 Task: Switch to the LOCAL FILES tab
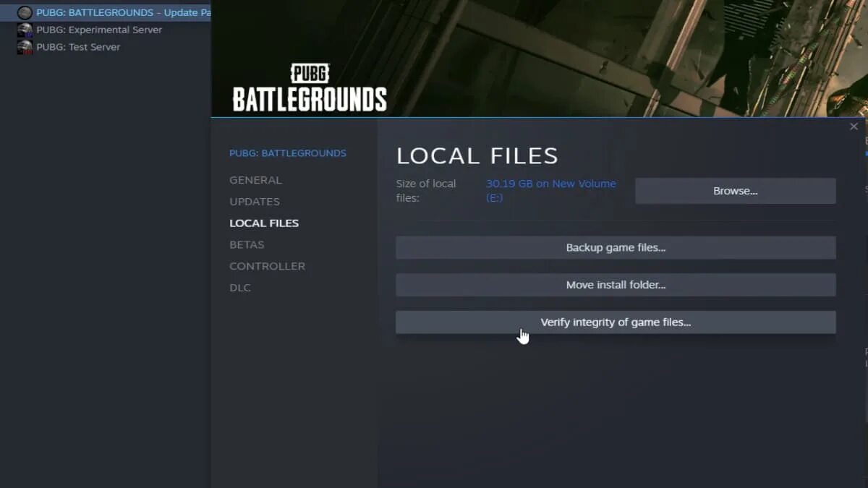tap(264, 223)
